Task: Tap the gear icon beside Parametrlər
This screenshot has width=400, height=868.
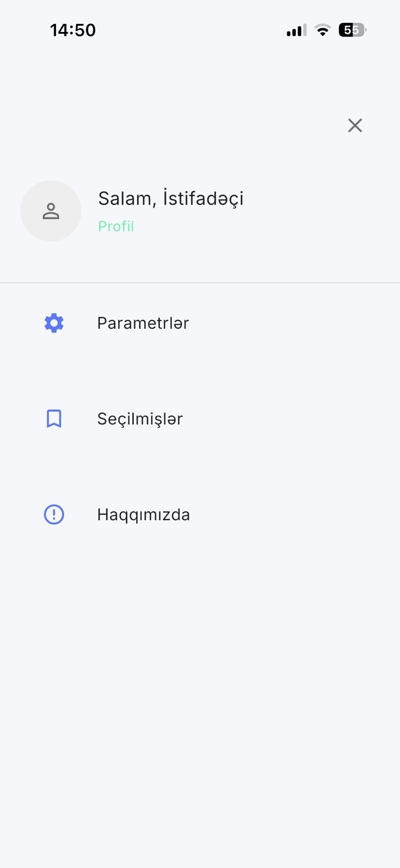Action: [x=54, y=323]
